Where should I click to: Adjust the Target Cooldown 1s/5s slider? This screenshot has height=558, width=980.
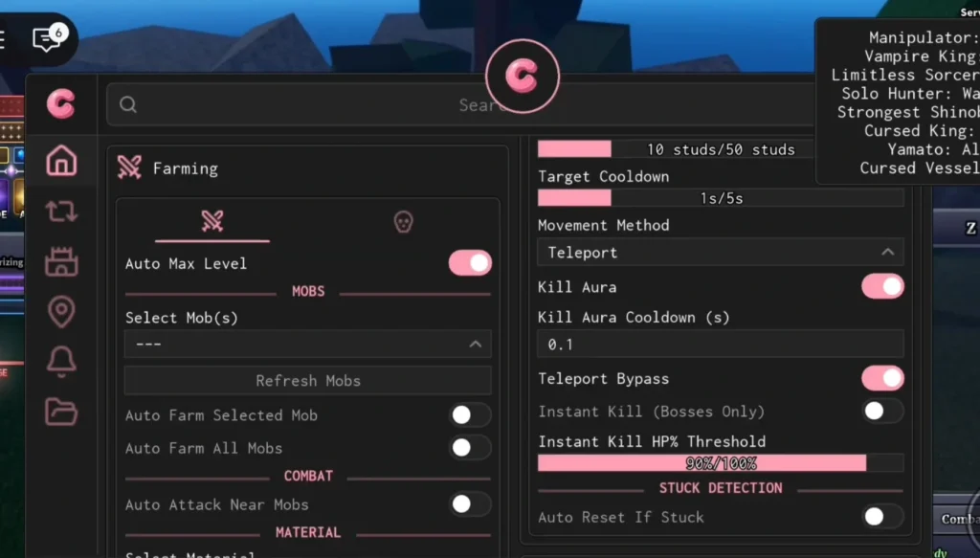(x=721, y=198)
